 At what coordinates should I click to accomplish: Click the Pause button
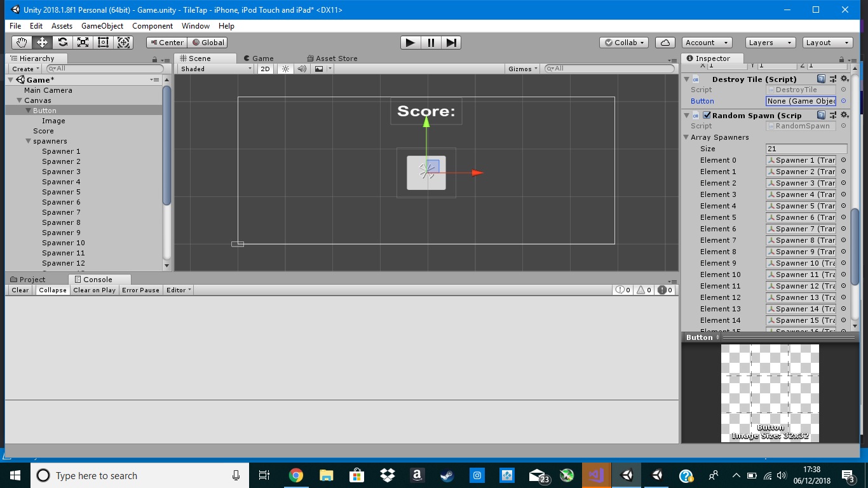click(x=431, y=43)
